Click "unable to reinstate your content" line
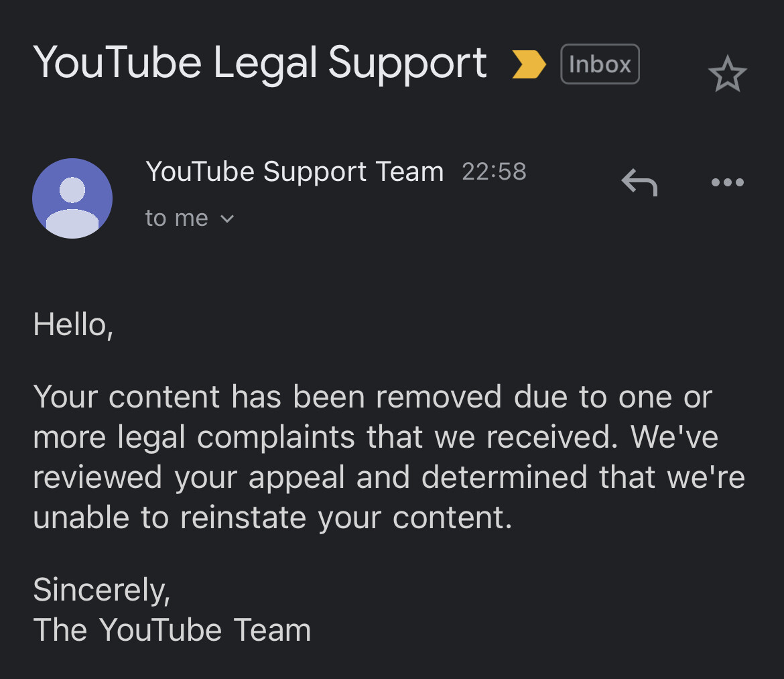Image resolution: width=784 pixels, height=679 pixels. tap(272, 517)
